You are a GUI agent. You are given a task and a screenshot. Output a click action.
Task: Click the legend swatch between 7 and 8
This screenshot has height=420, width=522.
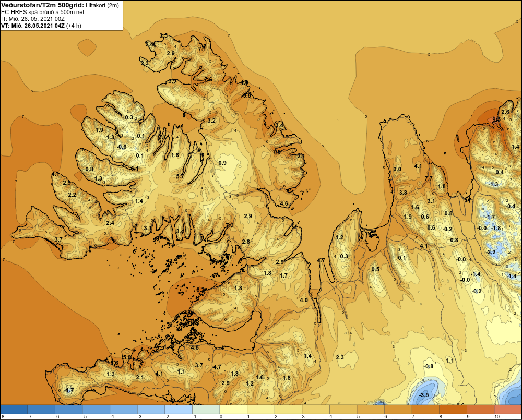point(425,410)
